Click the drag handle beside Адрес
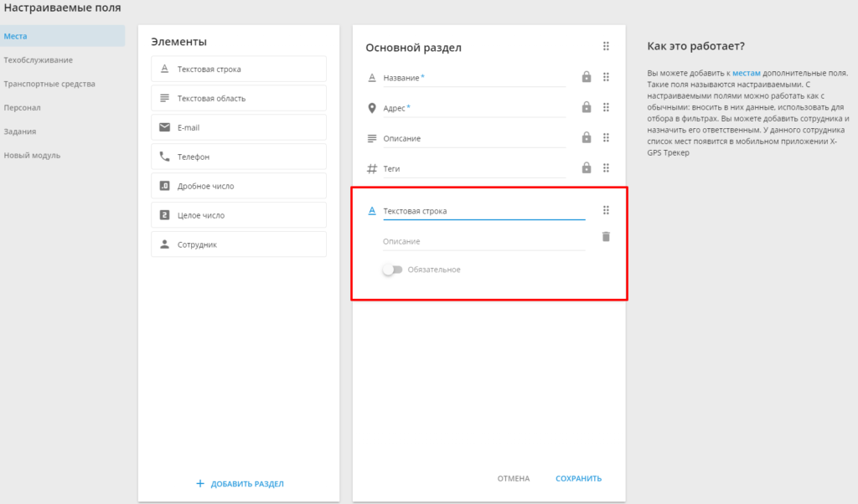The image size is (858, 504). 606,108
